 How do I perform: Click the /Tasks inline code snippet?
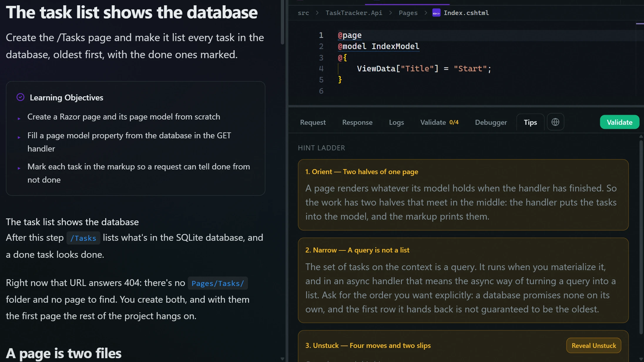(83, 238)
